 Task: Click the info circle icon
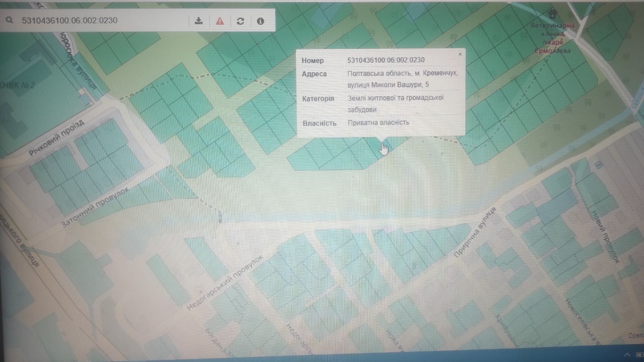[x=260, y=21]
